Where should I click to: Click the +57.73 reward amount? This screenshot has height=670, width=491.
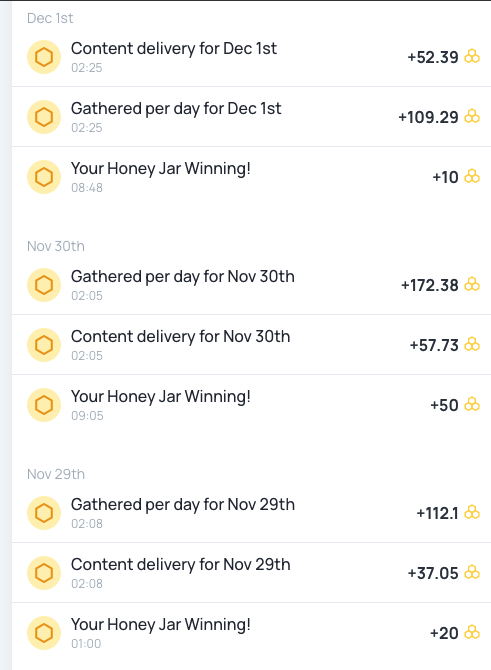434,345
